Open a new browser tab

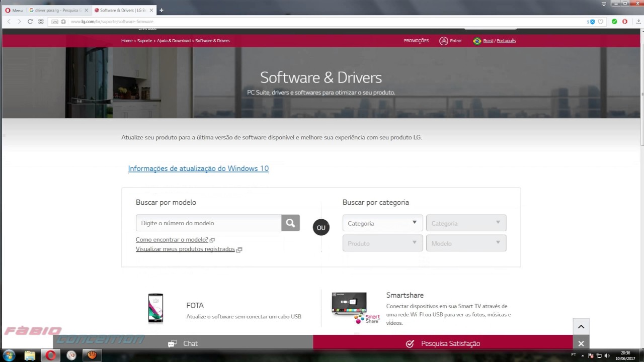click(x=161, y=10)
